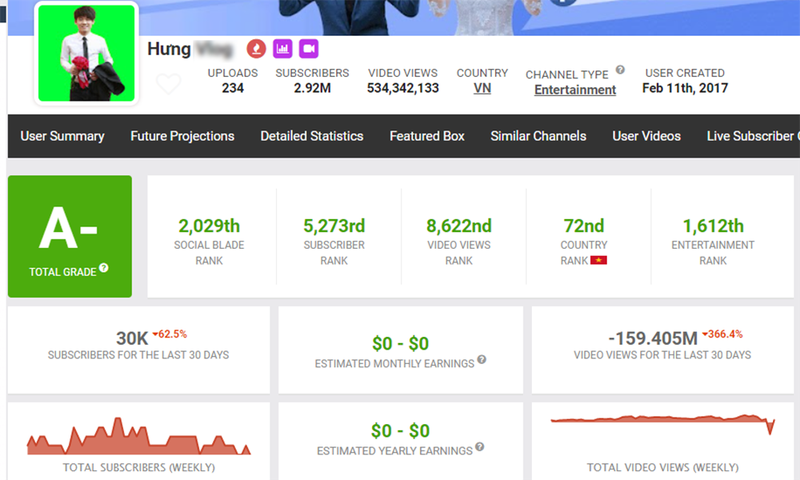This screenshot has height=480, width=800.
Task: Click help icon next to Estimated Yearly Earnings
Action: (x=480, y=447)
